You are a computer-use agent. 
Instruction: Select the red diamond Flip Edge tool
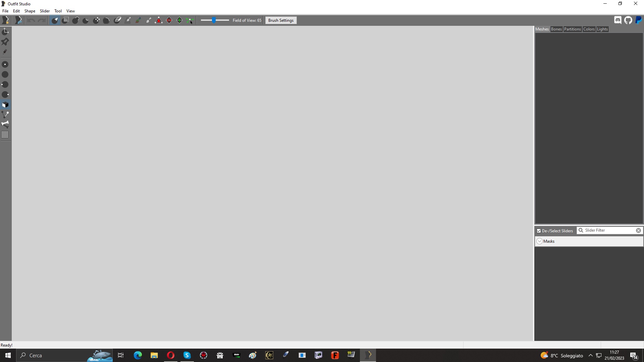169,20
